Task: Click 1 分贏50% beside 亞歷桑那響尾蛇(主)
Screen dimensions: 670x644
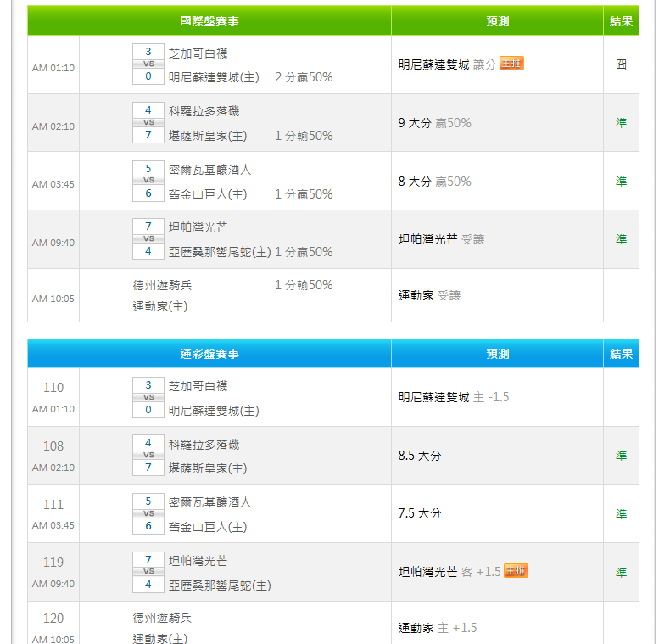Action: pos(304,252)
